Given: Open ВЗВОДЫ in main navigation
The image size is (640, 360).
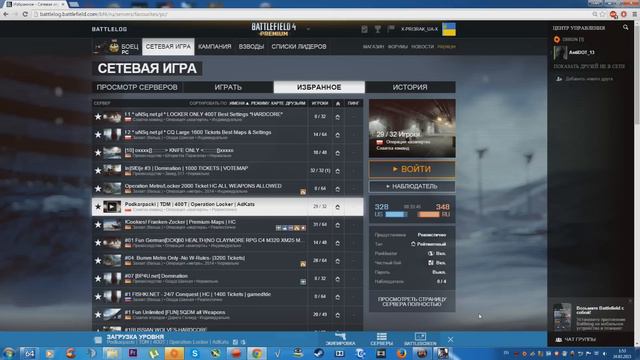Looking at the screenshot, I should tap(251, 47).
